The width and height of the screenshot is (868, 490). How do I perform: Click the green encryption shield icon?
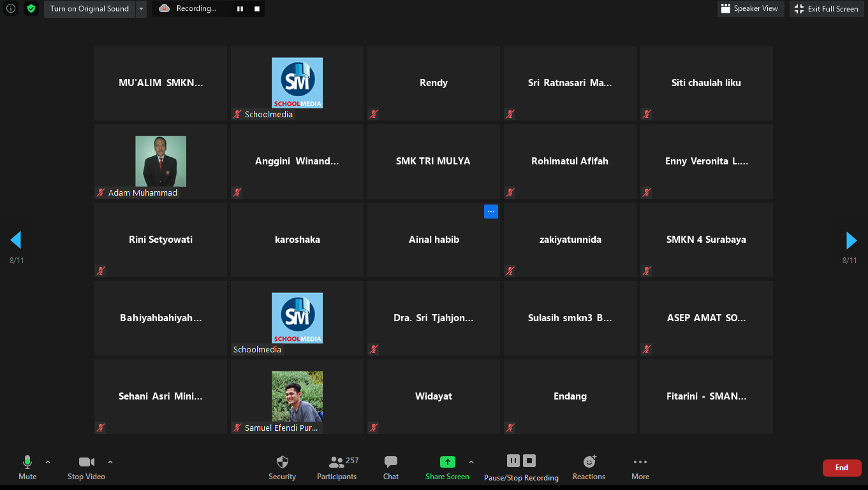tap(31, 9)
